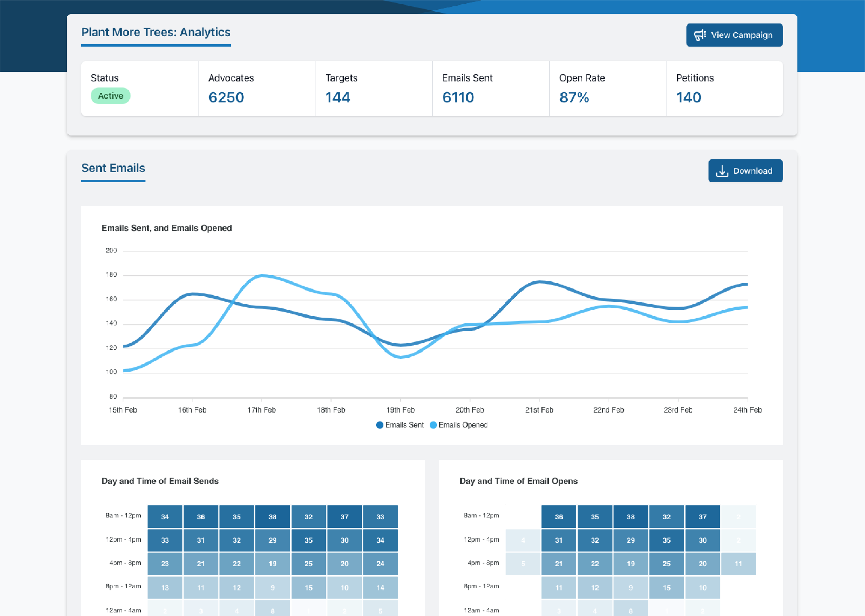865x616 pixels.
Task: Click the 11 cell in last Opens column
Action: [x=738, y=564]
